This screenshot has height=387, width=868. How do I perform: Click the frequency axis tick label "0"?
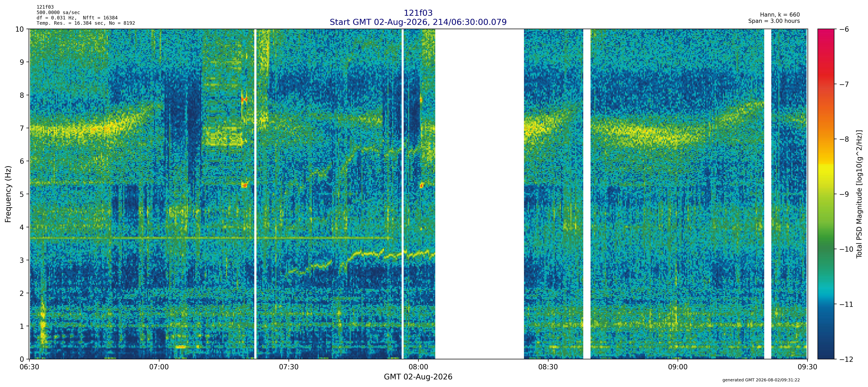[22, 359]
